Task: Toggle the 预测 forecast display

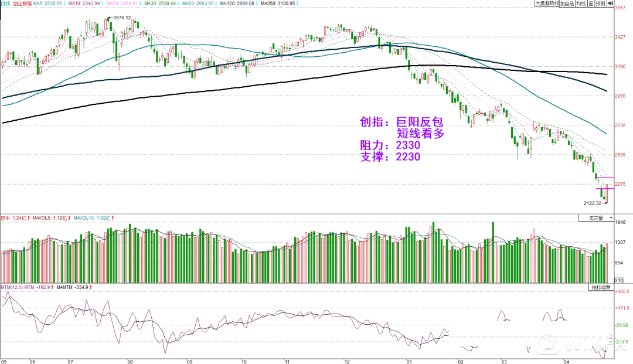Action: click(601, 4)
